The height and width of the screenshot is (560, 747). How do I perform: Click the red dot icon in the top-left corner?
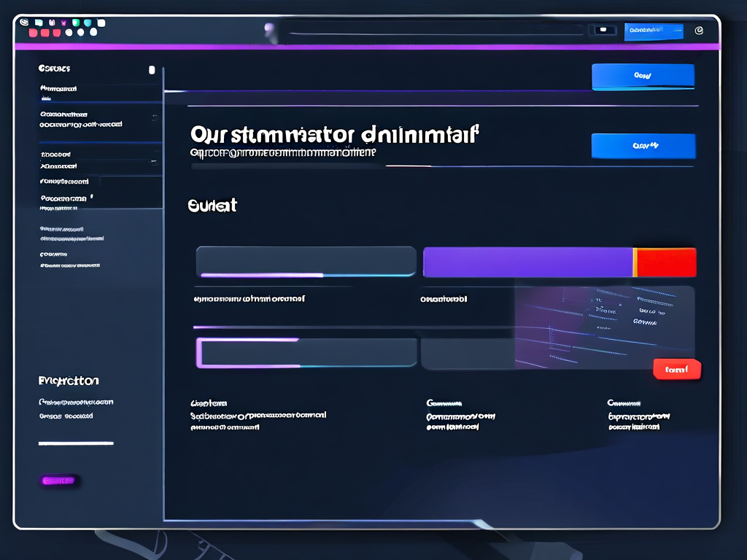click(34, 32)
